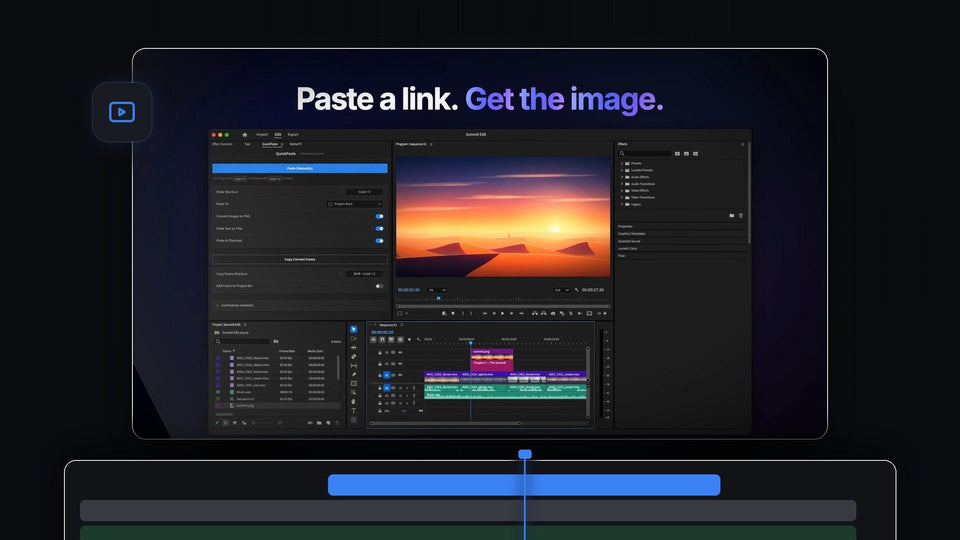The width and height of the screenshot is (960, 540).
Task: Expand Lumetri Presets folder
Action: [x=622, y=170]
